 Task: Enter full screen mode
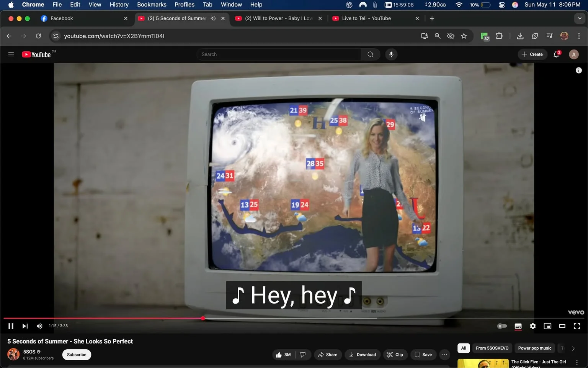coord(577,326)
